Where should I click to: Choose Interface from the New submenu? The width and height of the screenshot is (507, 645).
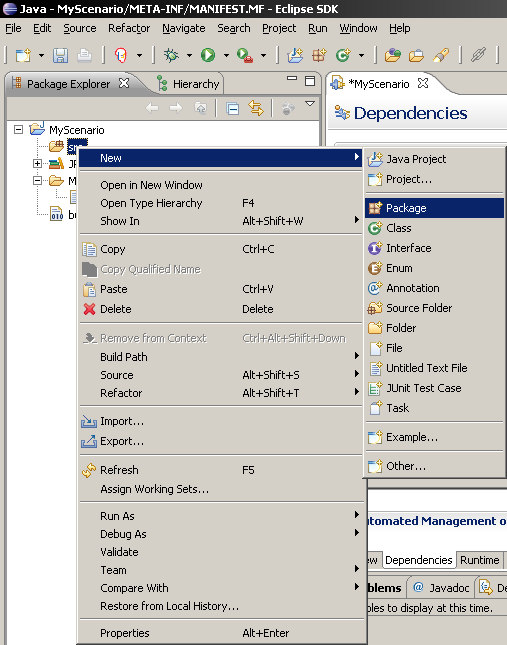(x=434, y=248)
